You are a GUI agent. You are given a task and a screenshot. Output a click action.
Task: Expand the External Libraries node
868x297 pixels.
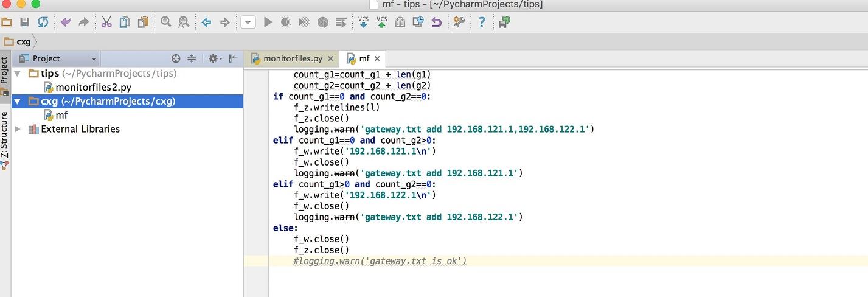pyautogui.click(x=17, y=129)
